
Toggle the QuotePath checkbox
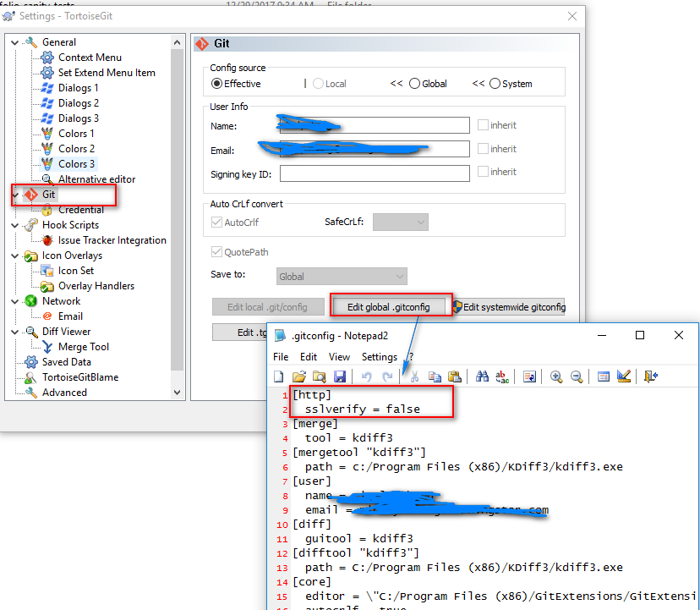216,252
